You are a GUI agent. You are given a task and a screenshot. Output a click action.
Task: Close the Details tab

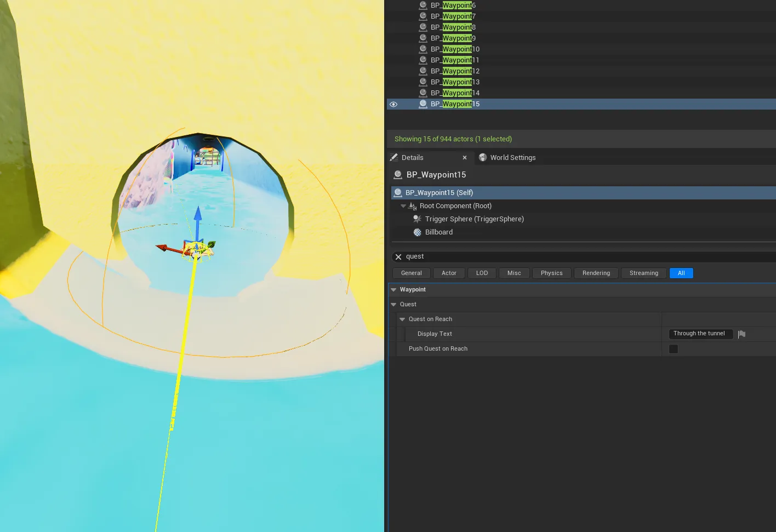(x=465, y=158)
